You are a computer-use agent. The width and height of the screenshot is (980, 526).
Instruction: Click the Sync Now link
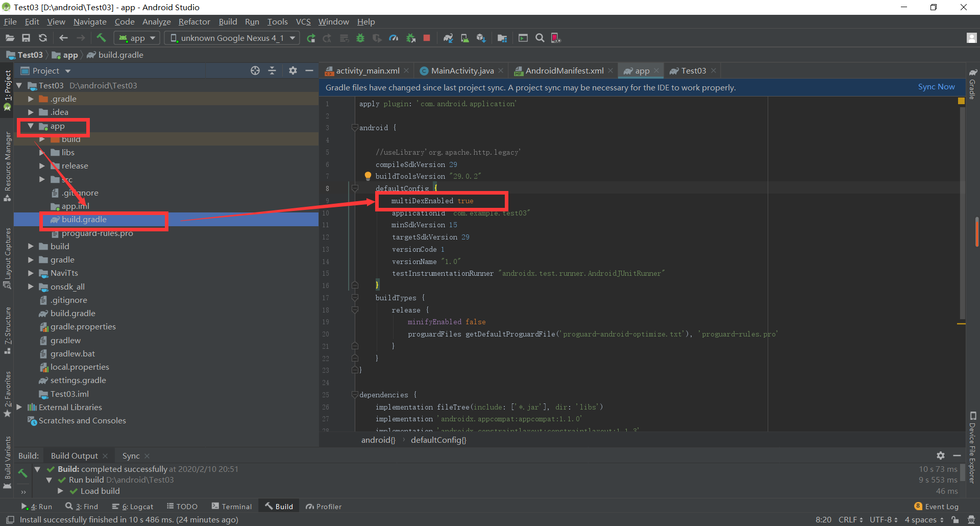click(x=936, y=87)
